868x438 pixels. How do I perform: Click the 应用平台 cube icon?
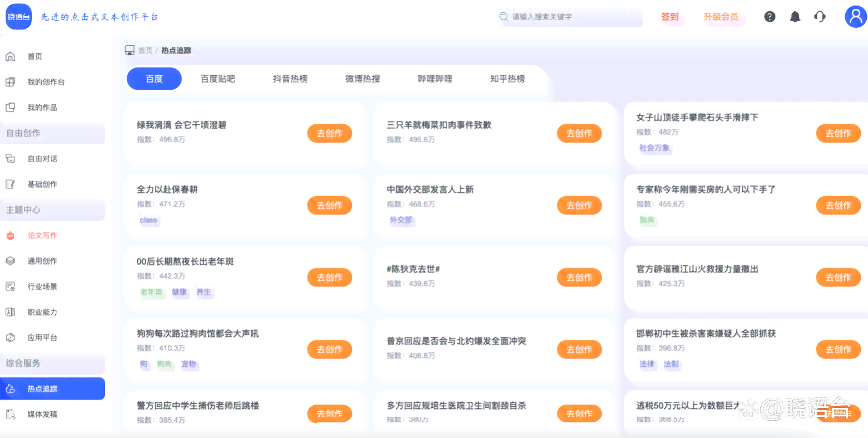(10, 338)
